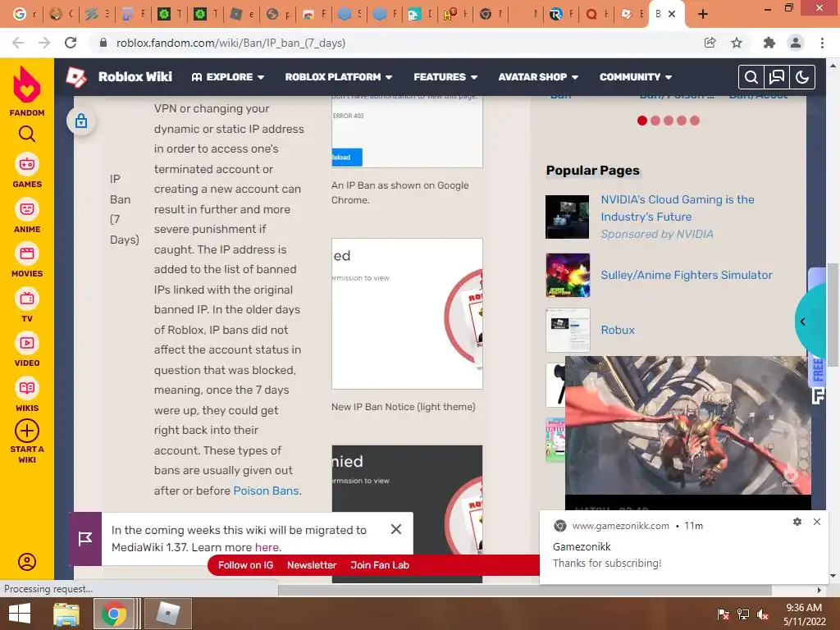The height and width of the screenshot is (630, 840).
Task: Click the Start a Wiki plus icon
Action: coord(27,431)
